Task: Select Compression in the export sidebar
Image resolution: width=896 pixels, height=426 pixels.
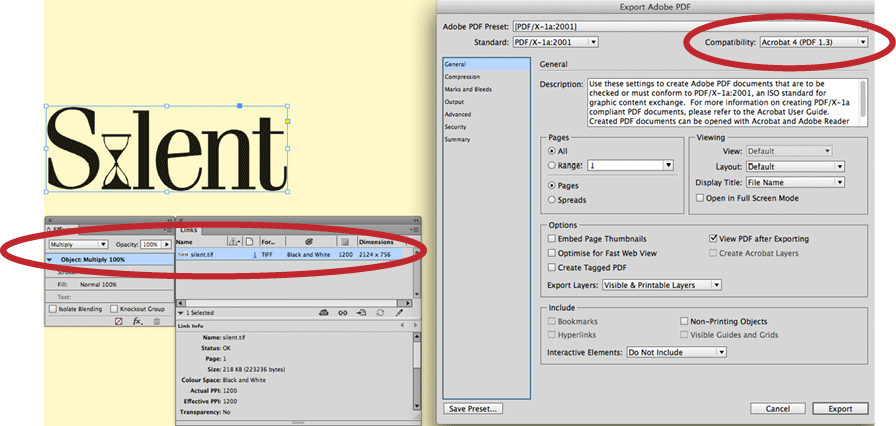Action: [487, 77]
